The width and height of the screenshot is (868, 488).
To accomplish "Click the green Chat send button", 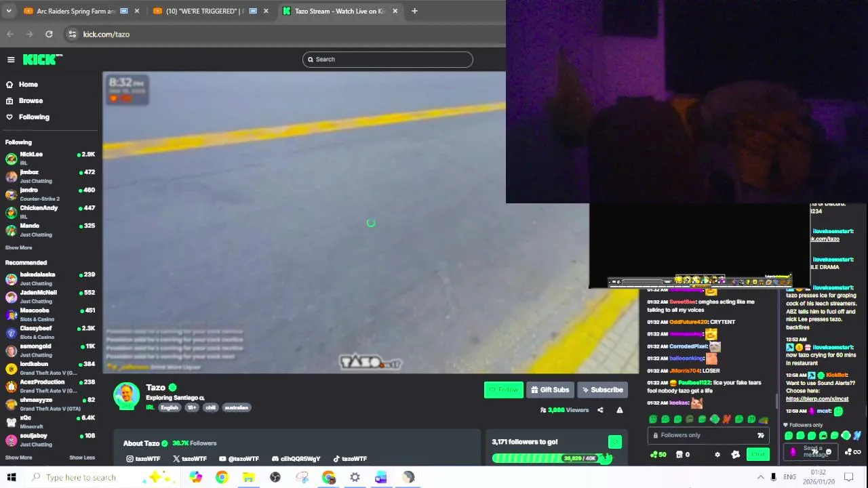I will click(758, 455).
